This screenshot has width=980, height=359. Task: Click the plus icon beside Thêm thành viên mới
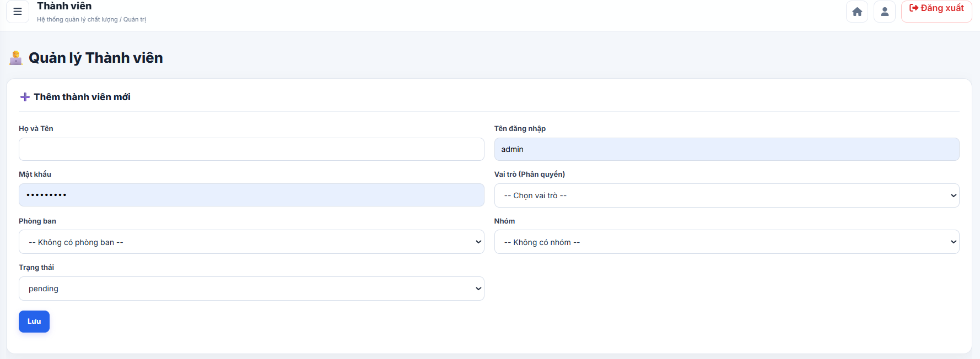pos(25,97)
